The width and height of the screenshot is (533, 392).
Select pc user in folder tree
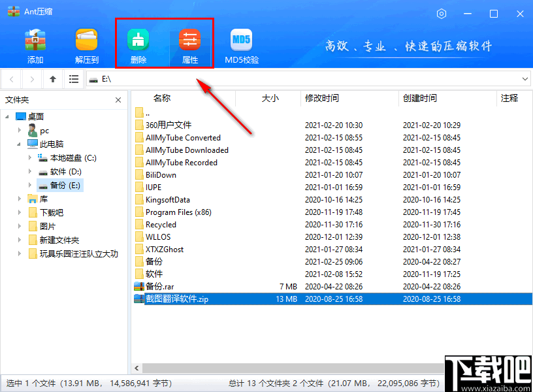[39, 131]
